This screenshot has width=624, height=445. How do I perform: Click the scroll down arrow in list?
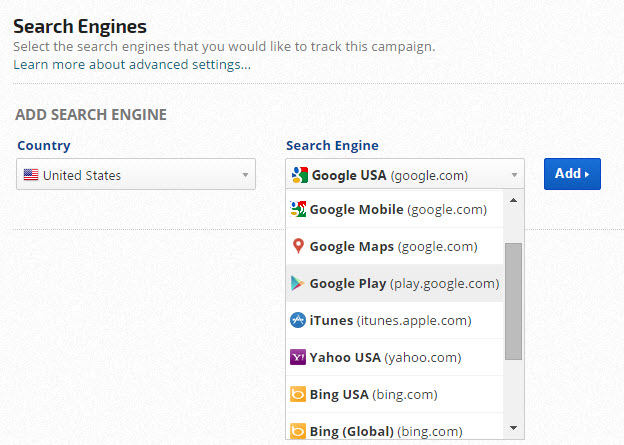point(514,428)
